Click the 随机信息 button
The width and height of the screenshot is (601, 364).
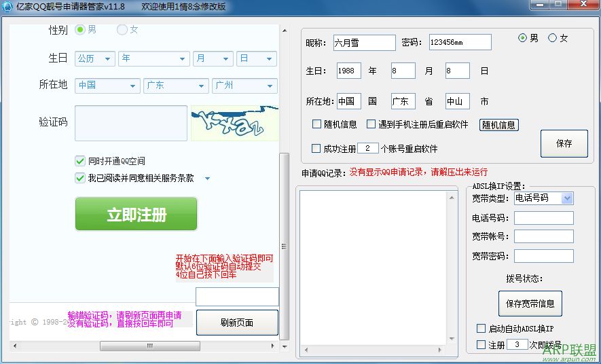tap(498, 125)
